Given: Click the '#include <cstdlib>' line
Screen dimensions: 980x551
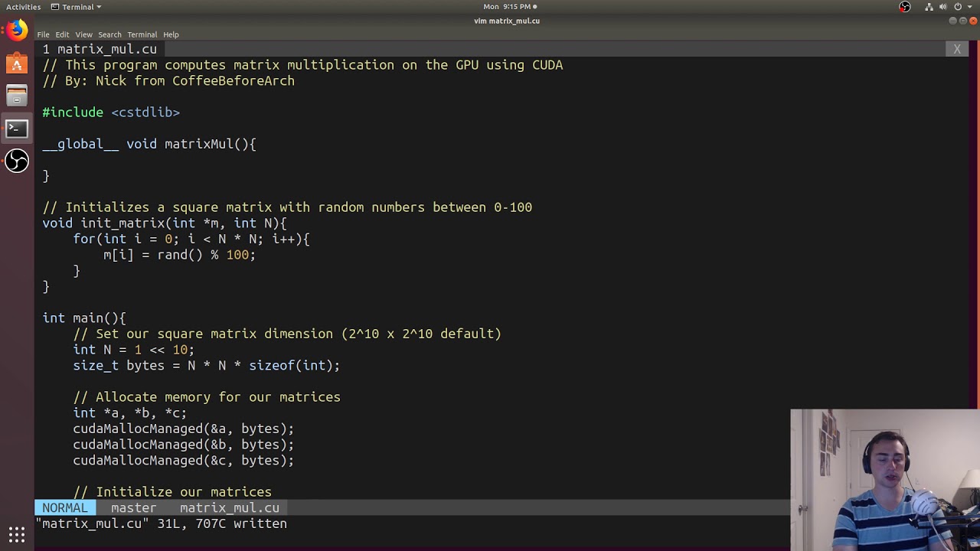Looking at the screenshot, I should [111, 112].
